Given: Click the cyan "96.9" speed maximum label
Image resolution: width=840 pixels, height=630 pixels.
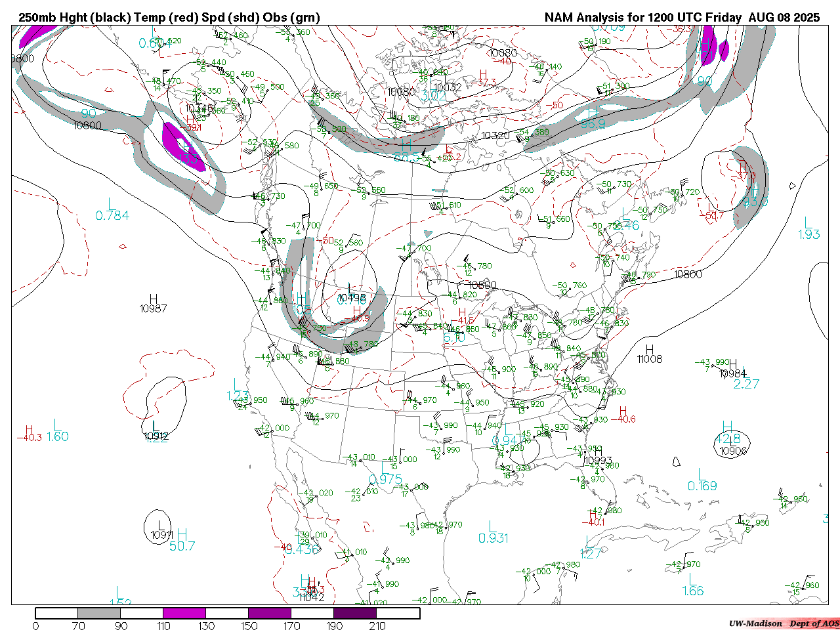Looking at the screenshot, I should click(593, 123).
